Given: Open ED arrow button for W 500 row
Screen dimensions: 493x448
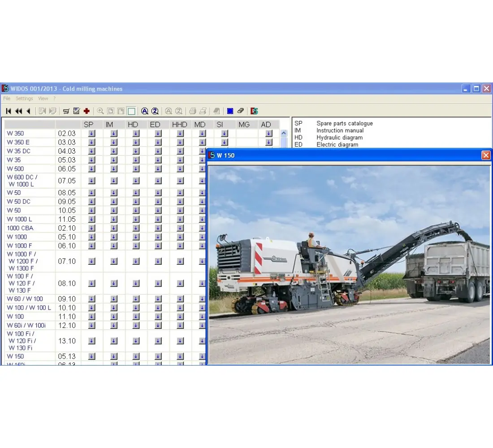Looking at the screenshot, I should tap(158, 169).
